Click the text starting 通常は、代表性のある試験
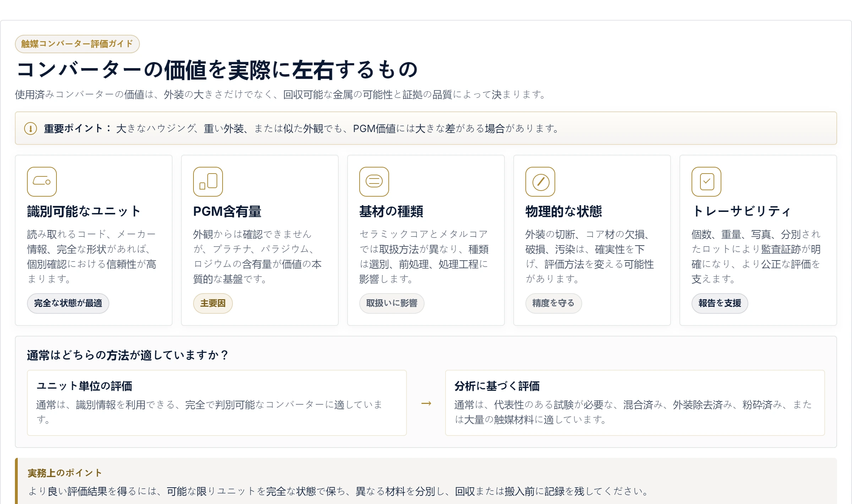Viewport: 852px width, 504px height. (x=633, y=412)
